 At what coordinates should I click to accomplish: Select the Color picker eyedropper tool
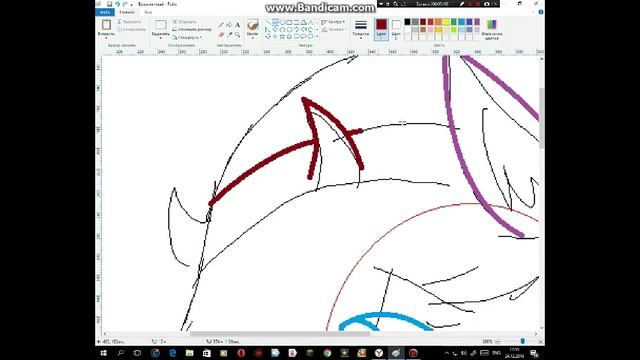pyautogui.click(x=230, y=35)
